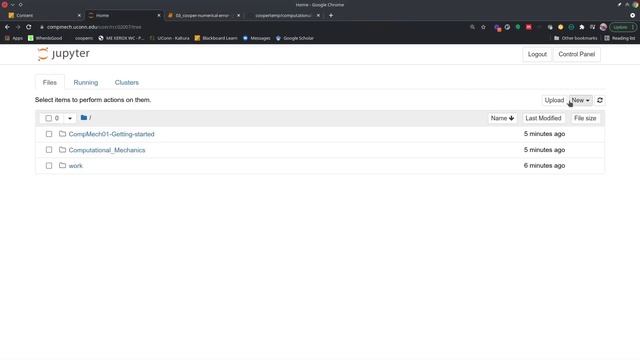Click the red extension icon in the toolbar

(x=529, y=27)
